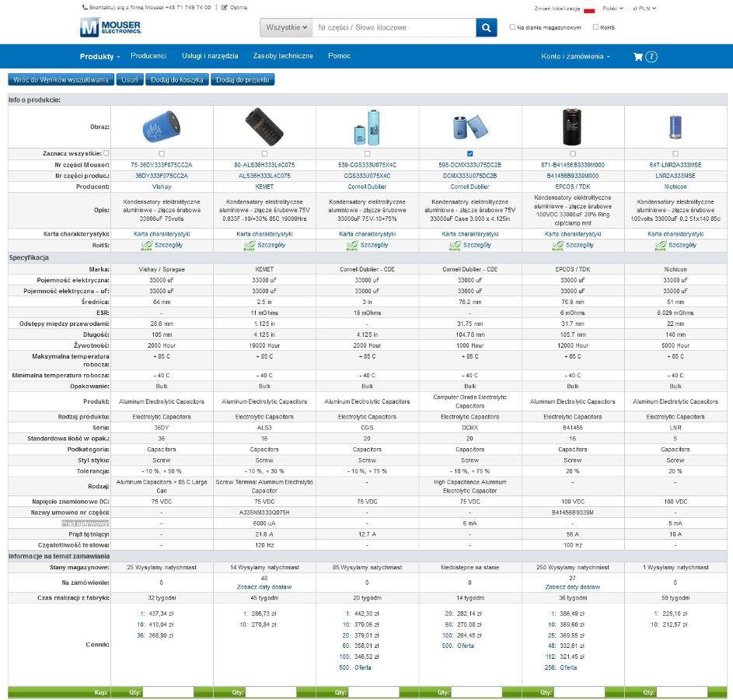Expand the Produkty menu
This screenshot has width=733, height=700.
pos(99,57)
